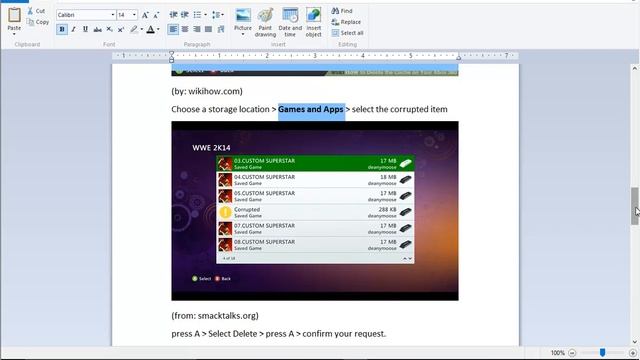Toggle Underline formatting
The height and width of the screenshot is (360, 640).
pos(85,29)
